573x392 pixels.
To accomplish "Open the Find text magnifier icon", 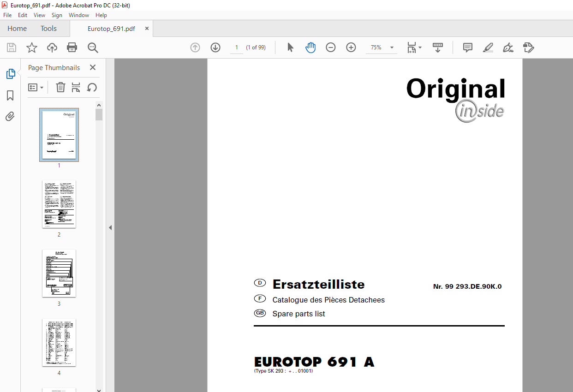I will pyautogui.click(x=93, y=48).
